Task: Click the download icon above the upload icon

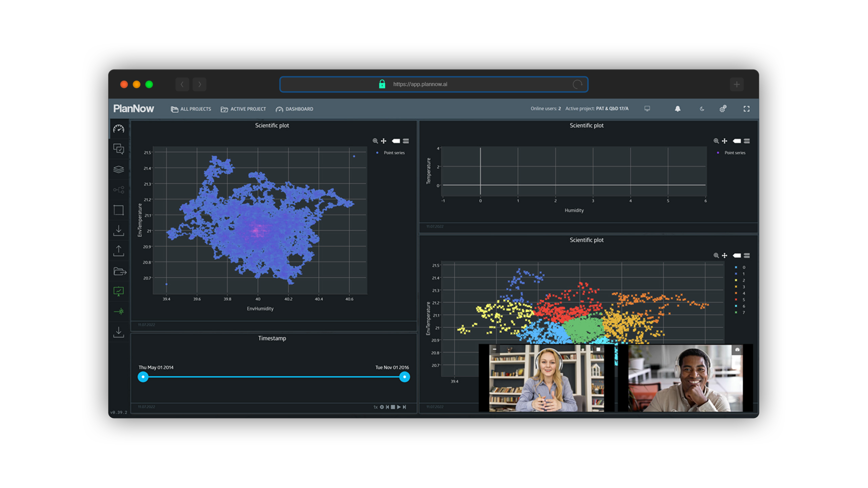Action: pos(119,230)
